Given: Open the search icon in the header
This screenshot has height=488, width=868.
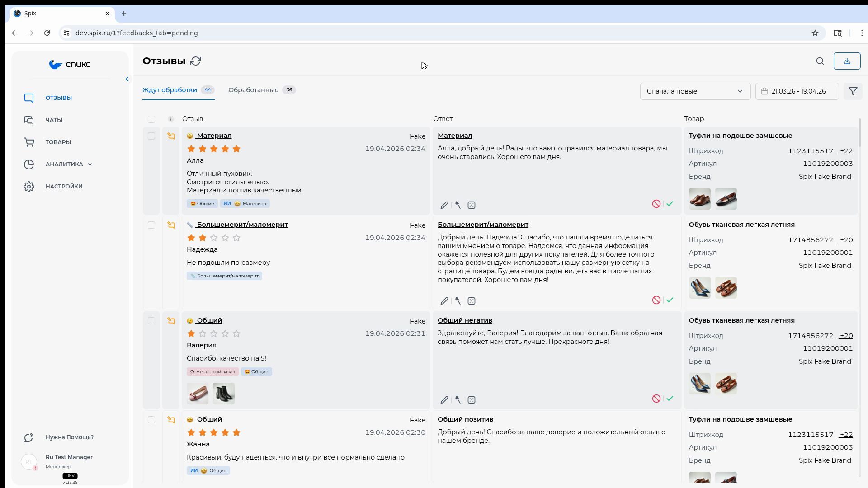Looking at the screenshot, I should click(x=820, y=61).
